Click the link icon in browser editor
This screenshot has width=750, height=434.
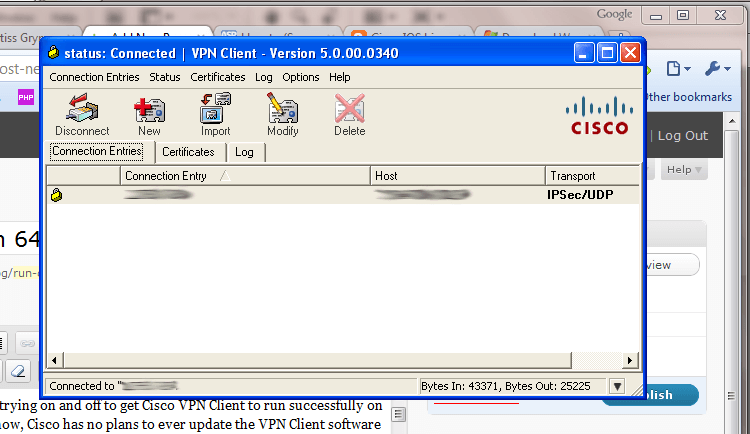(x=27, y=343)
